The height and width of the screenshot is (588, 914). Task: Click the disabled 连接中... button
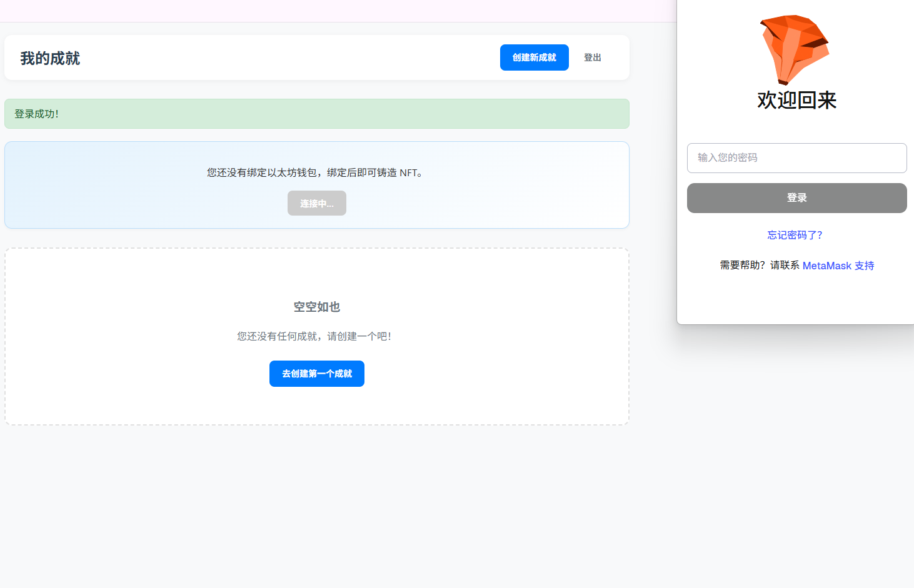click(x=316, y=203)
